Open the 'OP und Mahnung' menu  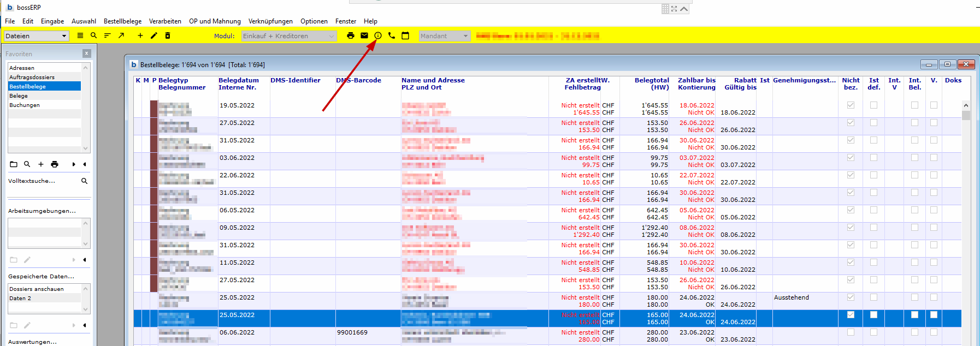pos(215,21)
